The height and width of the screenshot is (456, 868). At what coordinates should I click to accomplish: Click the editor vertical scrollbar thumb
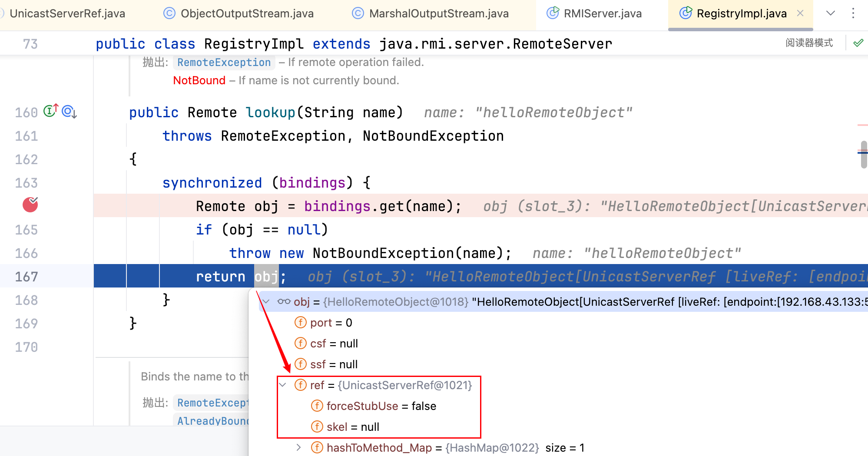(x=864, y=154)
